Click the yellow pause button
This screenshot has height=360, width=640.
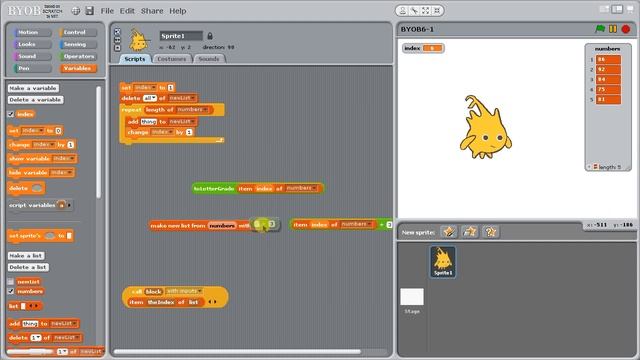pyautogui.click(x=613, y=29)
